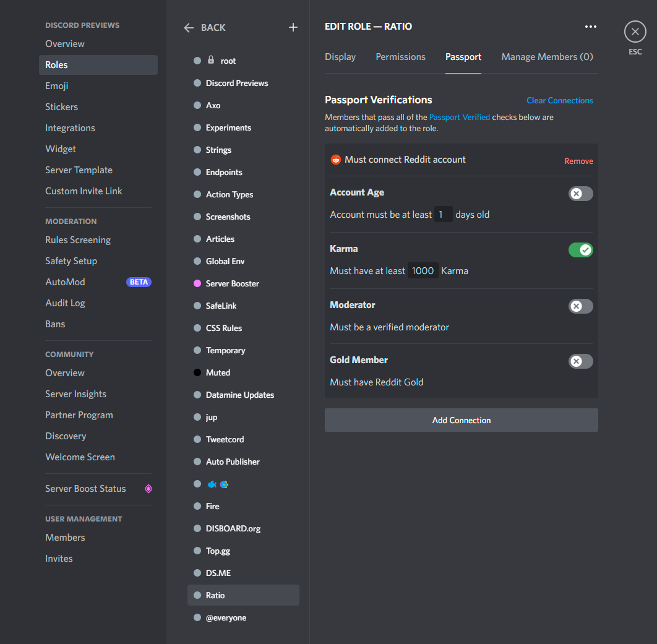Select the Auto Publisher role
Screen dimensions: 657x644
pyautogui.click(x=243, y=462)
